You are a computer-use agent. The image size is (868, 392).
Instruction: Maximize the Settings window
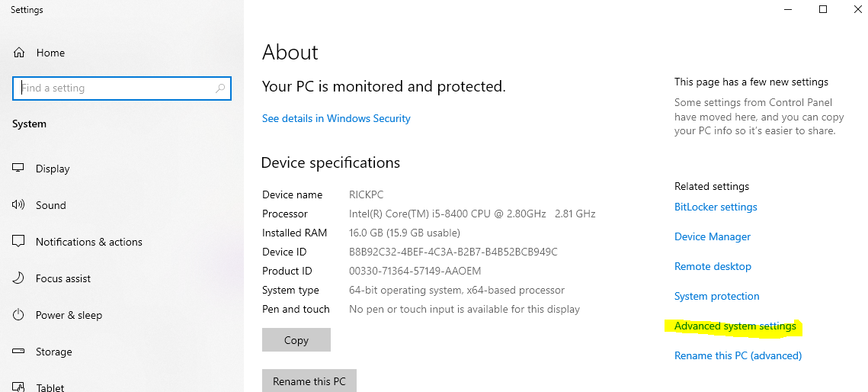823,9
